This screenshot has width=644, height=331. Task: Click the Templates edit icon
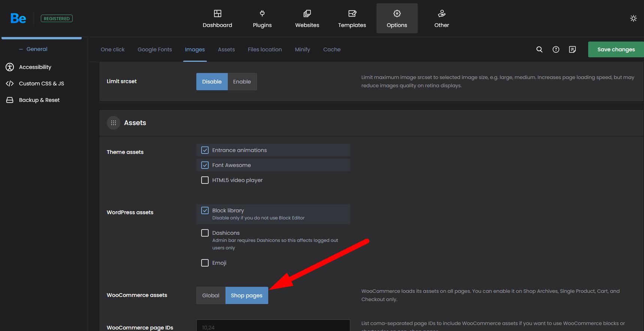(x=352, y=13)
